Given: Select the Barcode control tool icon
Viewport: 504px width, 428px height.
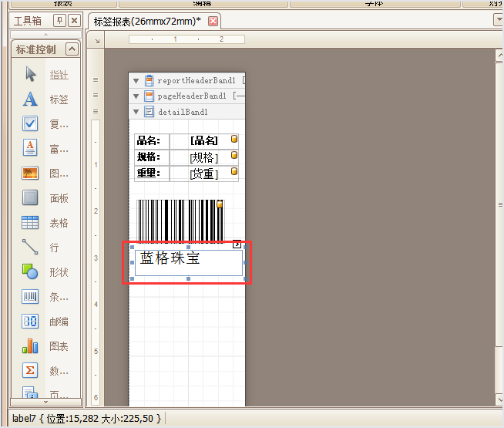Looking at the screenshot, I should tap(30, 296).
